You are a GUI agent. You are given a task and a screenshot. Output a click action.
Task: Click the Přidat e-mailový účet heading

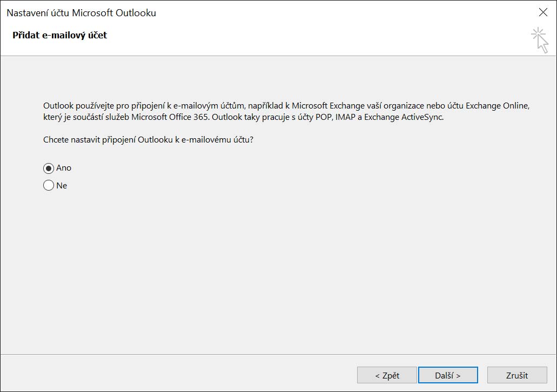tap(59, 35)
